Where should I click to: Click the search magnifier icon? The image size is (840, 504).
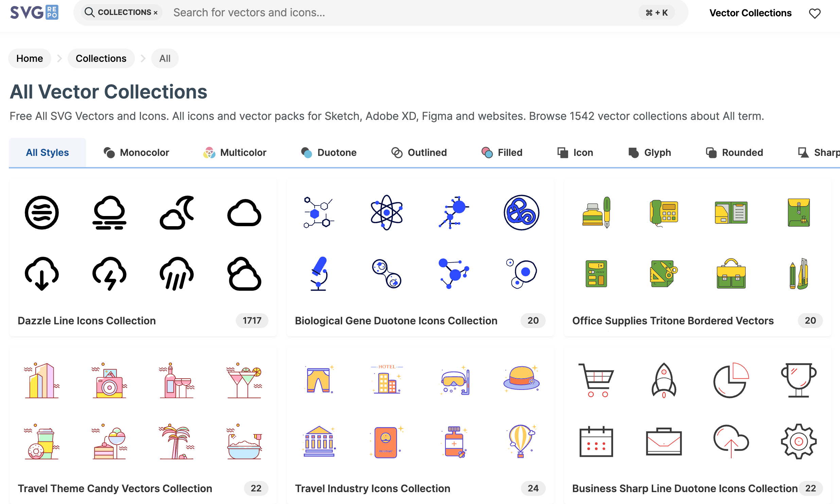point(89,12)
